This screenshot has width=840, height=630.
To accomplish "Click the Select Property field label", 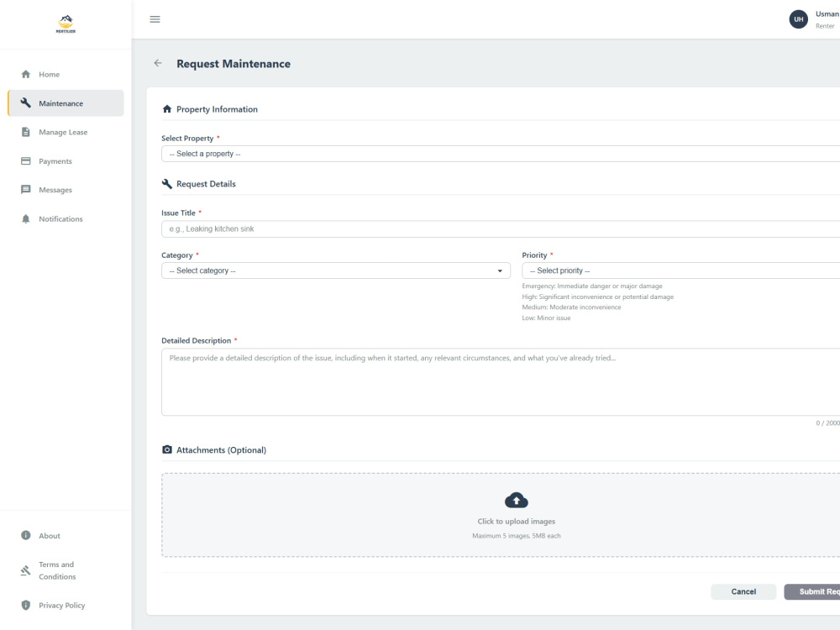I will click(187, 139).
